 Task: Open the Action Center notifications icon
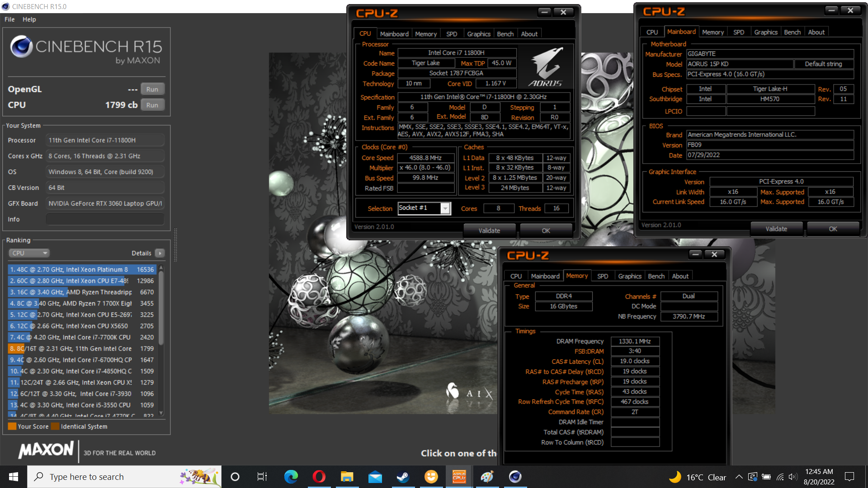pyautogui.click(x=849, y=477)
